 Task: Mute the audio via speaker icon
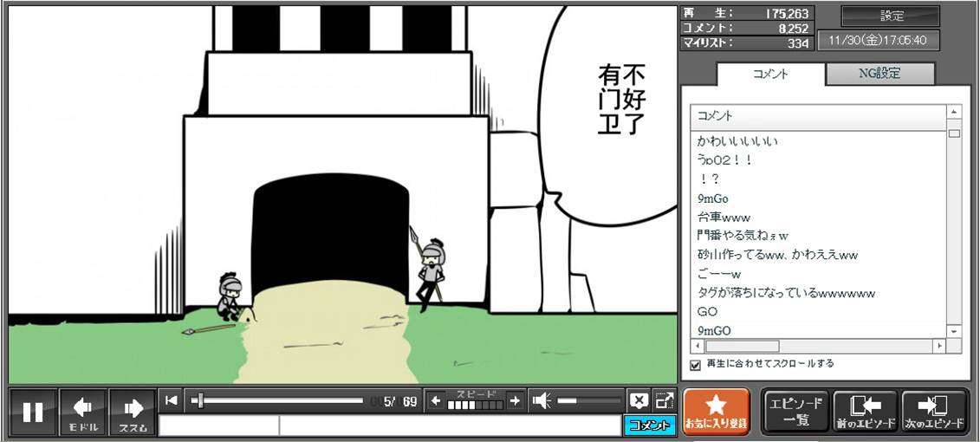tap(542, 400)
